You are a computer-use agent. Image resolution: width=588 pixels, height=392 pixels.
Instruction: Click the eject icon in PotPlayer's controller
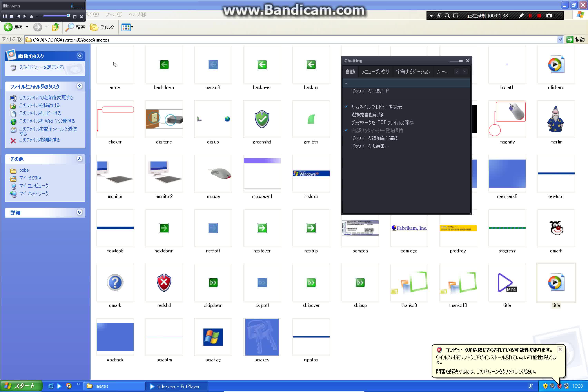point(32,16)
